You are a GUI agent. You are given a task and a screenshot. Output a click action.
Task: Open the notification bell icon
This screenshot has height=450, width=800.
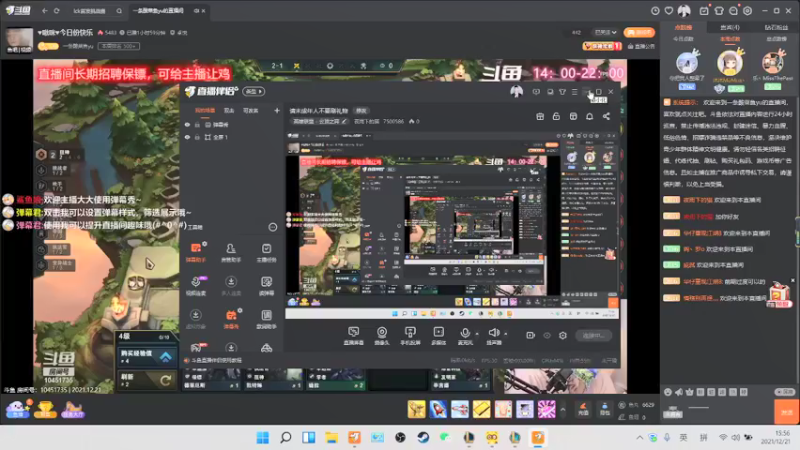click(589, 116)
